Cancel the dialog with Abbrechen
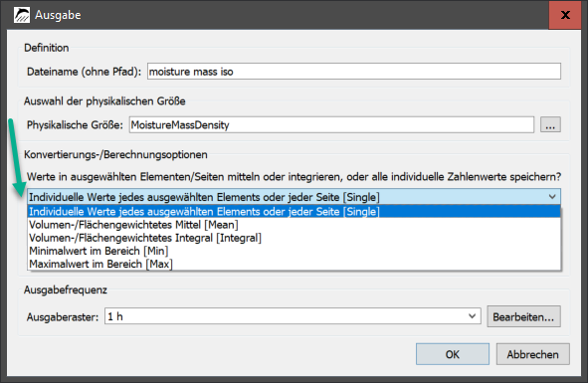Viewport: 588px width, 383px height. [532, 354]
